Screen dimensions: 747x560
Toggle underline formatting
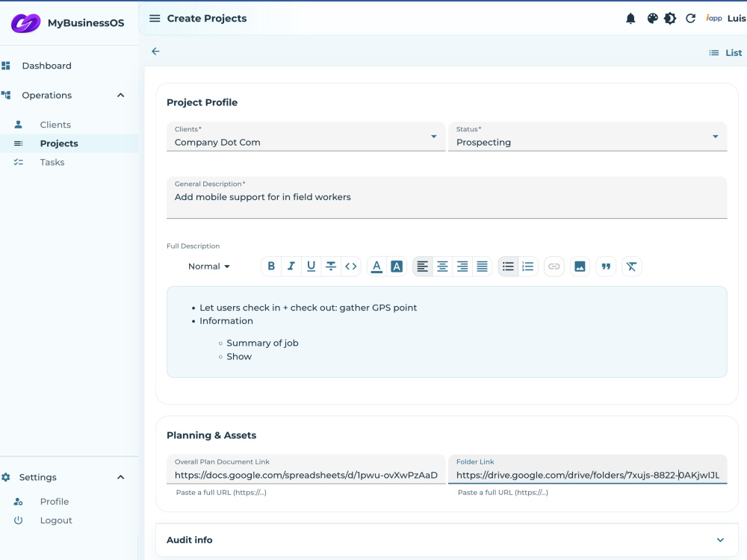coord(311,267)
